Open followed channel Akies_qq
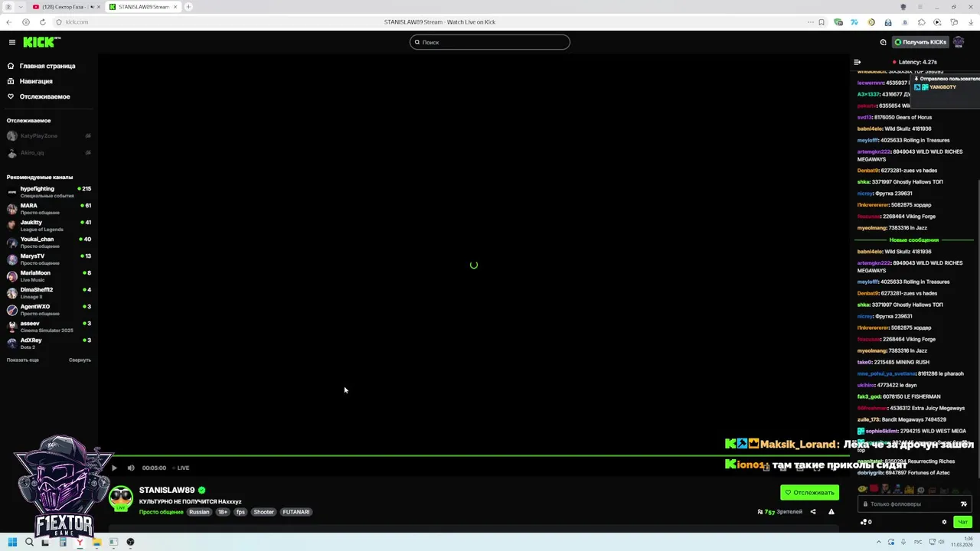 pos(48,153)
